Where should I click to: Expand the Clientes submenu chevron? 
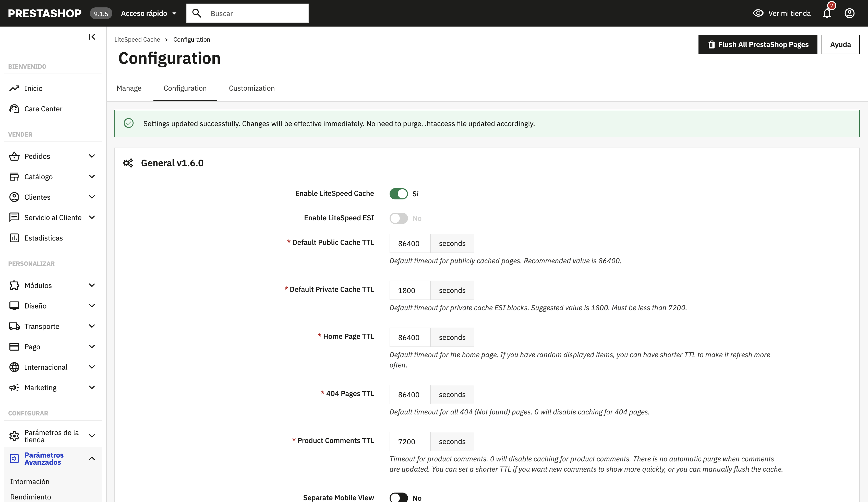pos(92,197)
